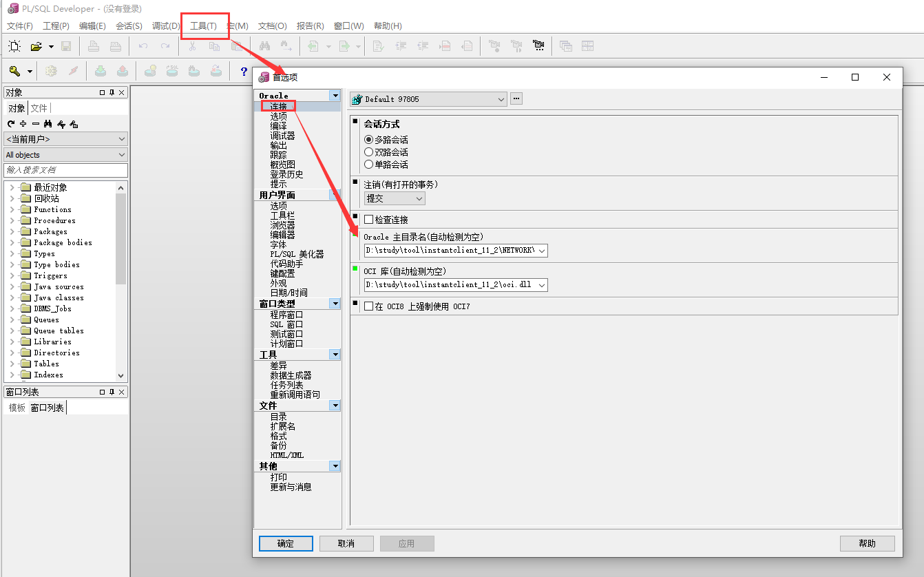This screenshot has height=577, width=924.
Task: Click the Find binoculars toolbar icon
Action: click(264, 46)
